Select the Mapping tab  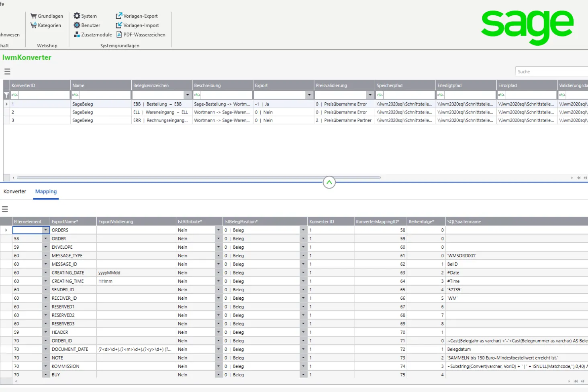[46, 191]
